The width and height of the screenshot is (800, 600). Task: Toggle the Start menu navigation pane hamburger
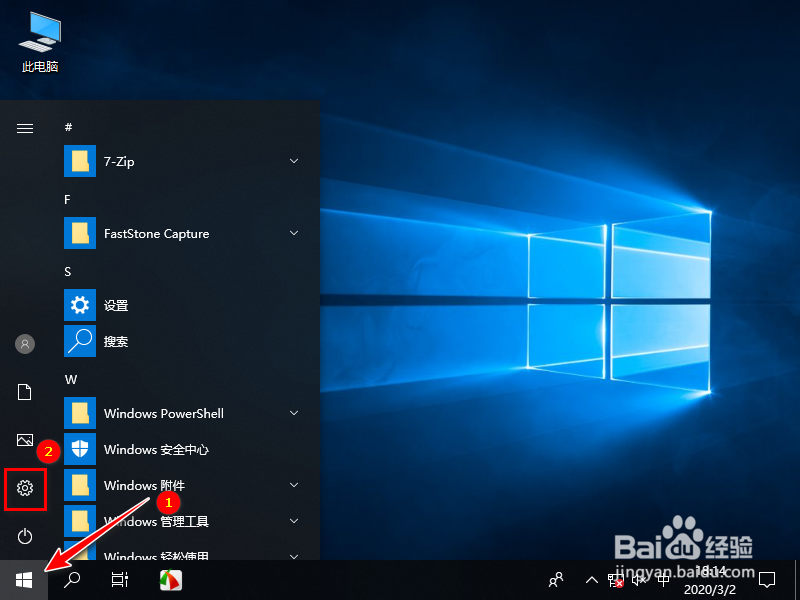[24, 128]
